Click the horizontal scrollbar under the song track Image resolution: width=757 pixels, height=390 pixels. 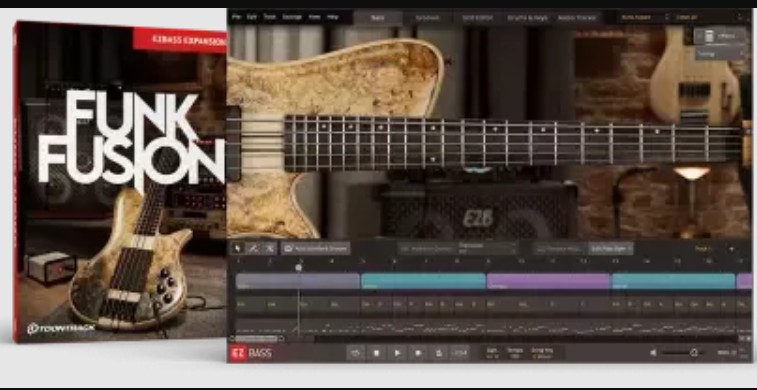click(x=257, y=339)
